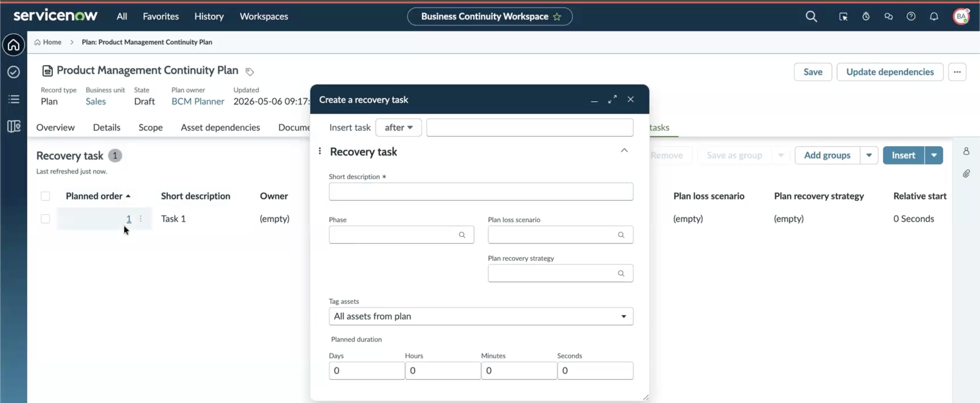Tick the select-all checkbox in table header
This screenshot has height=403, width=980.
[x=45, y=196]
